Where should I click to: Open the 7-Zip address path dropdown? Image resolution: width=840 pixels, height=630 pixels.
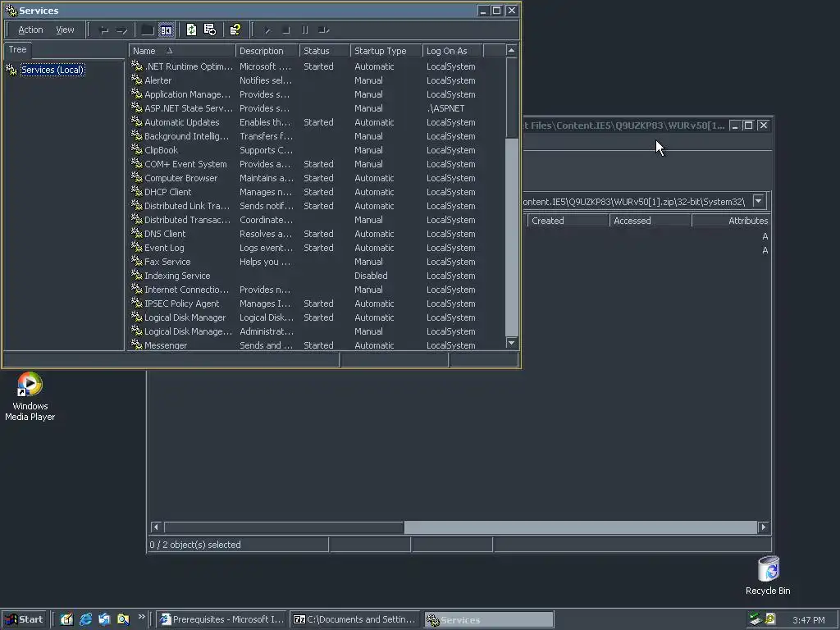(x=758, y=201)
